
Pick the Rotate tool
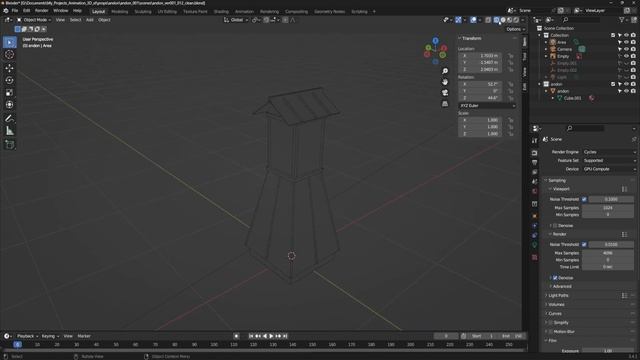(9, 80)
